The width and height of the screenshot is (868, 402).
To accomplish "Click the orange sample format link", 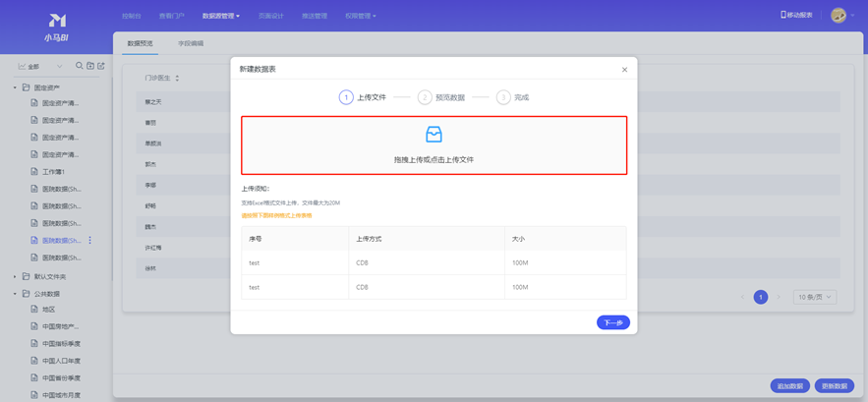I will point(276,215).
